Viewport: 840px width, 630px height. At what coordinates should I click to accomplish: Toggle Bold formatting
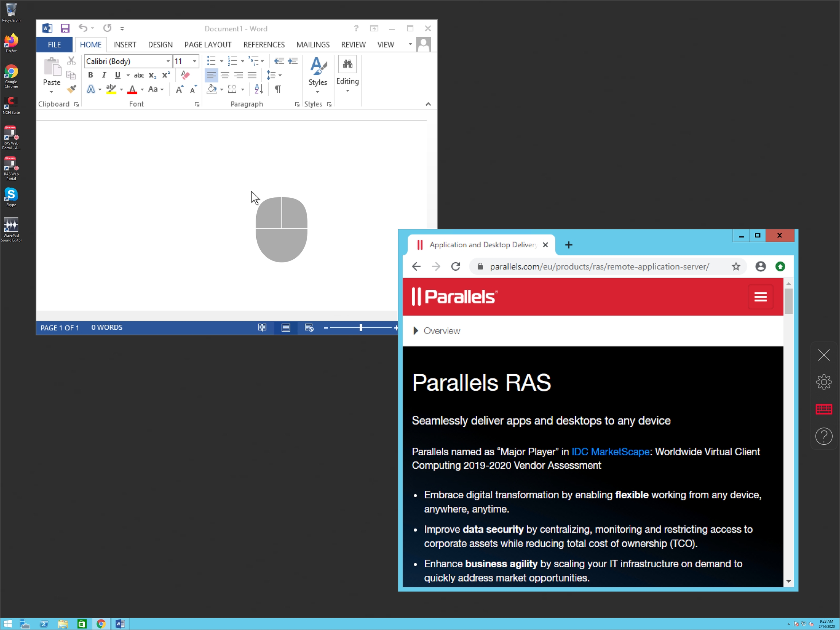tap(90, 75)
